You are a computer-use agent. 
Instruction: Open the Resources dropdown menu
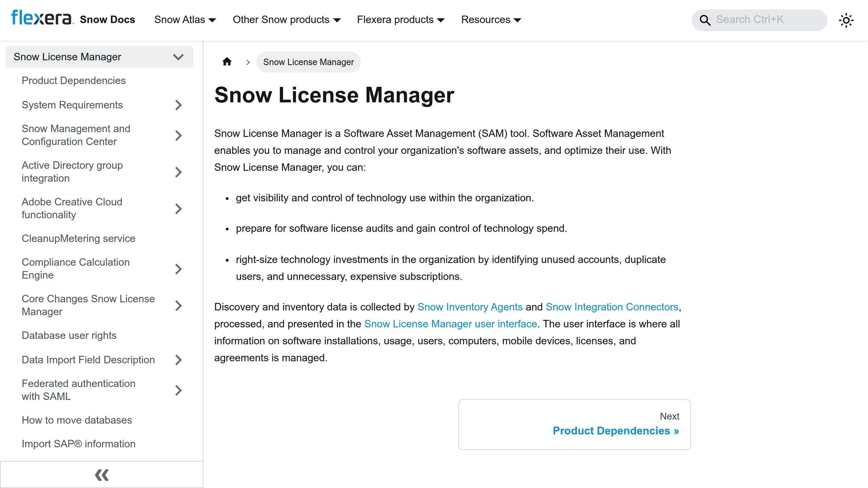click(491, 20)
